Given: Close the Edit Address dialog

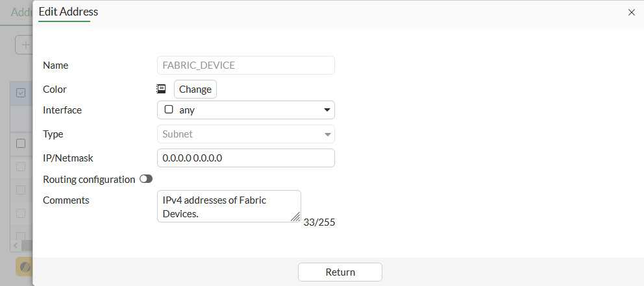Looking at the screenshot, I should (x=632, y=12).
